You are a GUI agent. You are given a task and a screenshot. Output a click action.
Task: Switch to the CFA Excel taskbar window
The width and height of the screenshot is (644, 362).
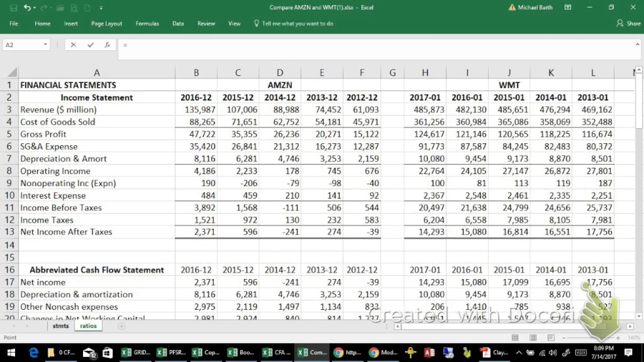tap(277, 352)
